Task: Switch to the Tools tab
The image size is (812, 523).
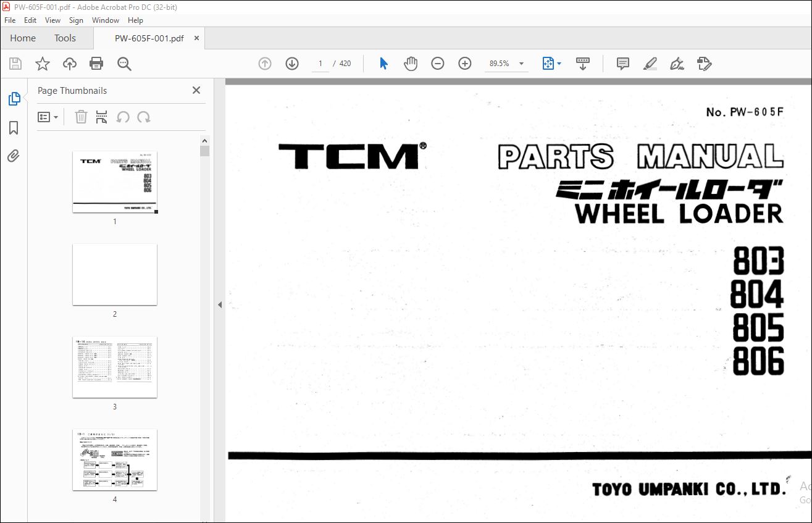Action: pos(65,38)
